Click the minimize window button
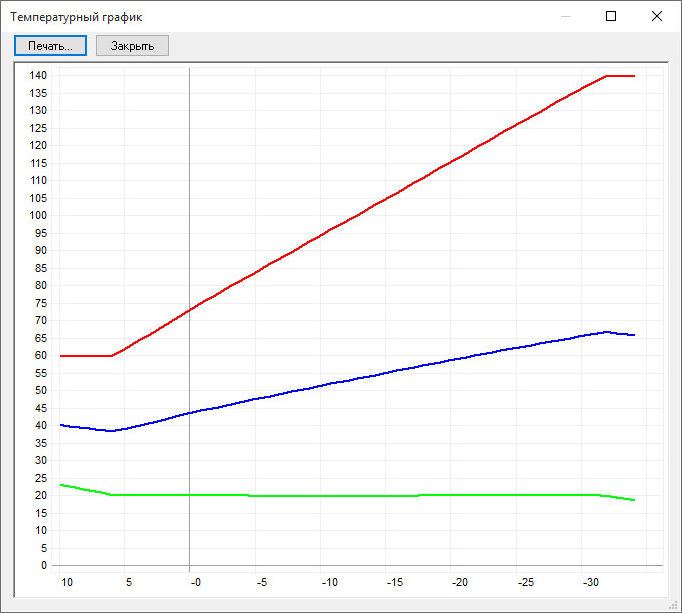 click(x=566, y=16)
